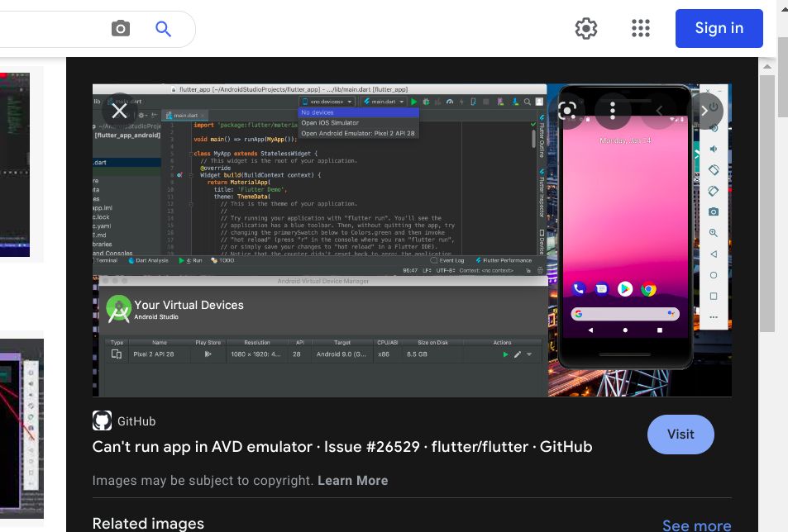Screen dimensions: 788x532
Task: Open the Google apps grid
Action: (x=640, y=28)
